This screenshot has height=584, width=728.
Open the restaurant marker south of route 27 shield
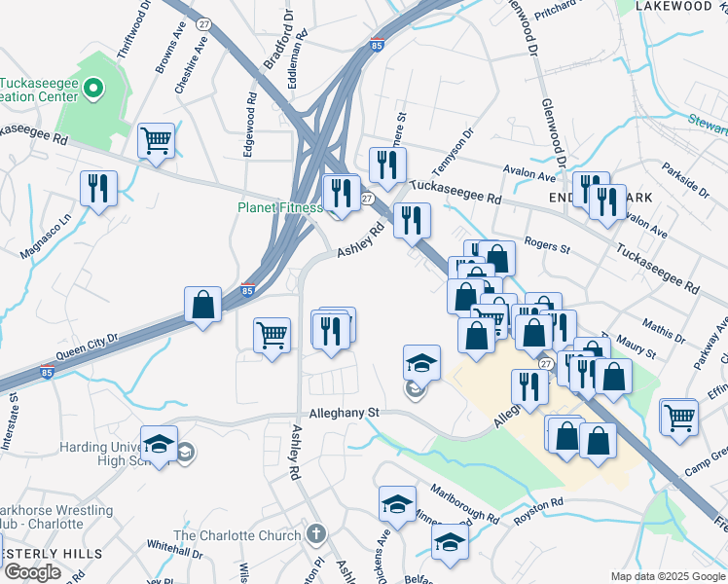point(529,391)
